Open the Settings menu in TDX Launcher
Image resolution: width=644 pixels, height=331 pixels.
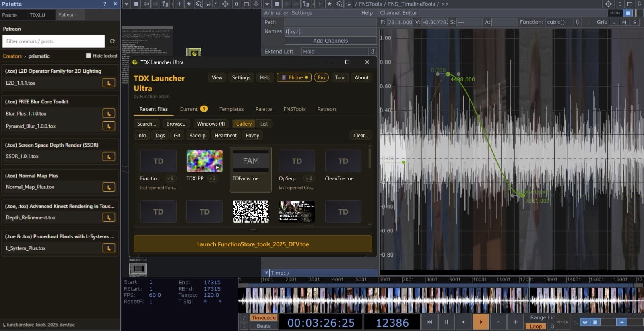241,77
